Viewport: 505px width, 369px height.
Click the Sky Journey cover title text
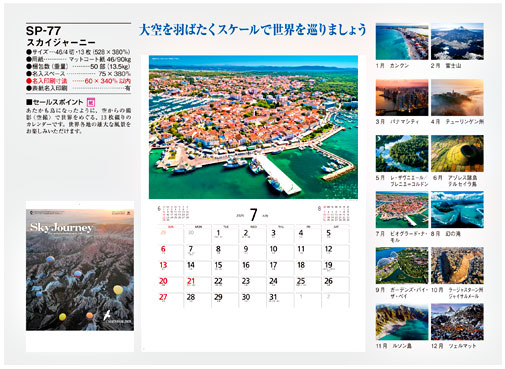61,228
